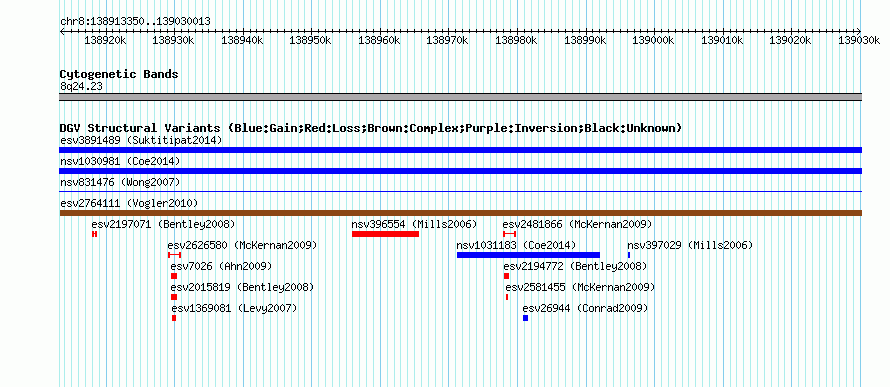
Task: Open the nsv1031183 (Coe2014) label
Action: [517, 245]
